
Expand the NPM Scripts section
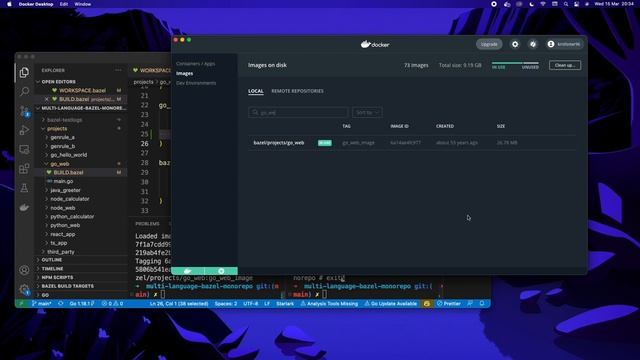tap(57, 278)
